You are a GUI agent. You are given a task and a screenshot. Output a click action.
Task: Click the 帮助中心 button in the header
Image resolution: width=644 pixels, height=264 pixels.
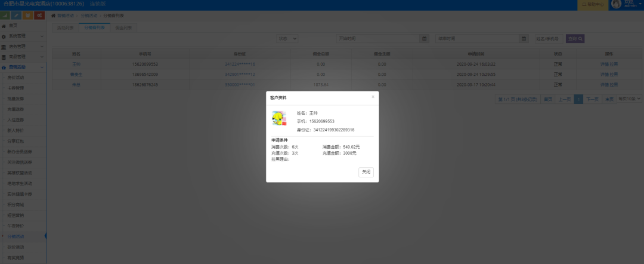(593, 5)
